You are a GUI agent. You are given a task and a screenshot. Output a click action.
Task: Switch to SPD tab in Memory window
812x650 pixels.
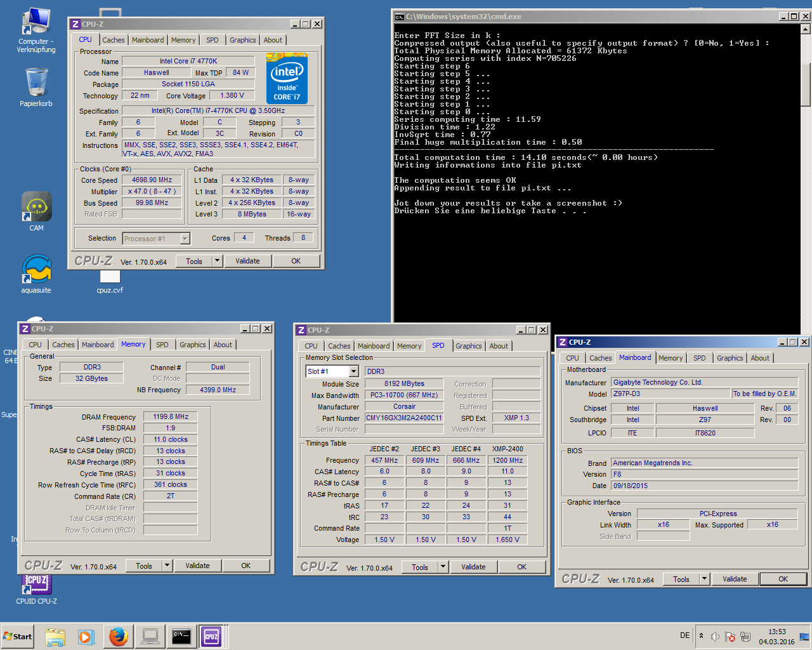[162, 345]
